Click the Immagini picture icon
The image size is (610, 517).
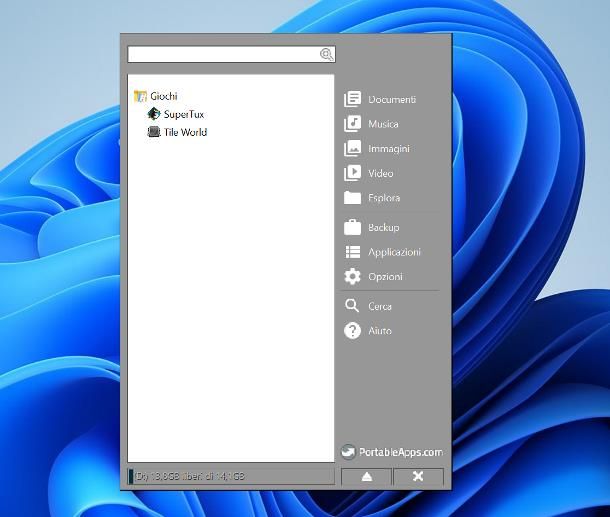tap(352, 149)
